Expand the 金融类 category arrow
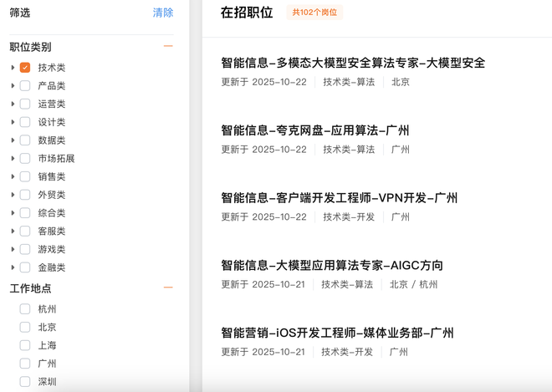 pyautogui.click(x=13, y=267)
